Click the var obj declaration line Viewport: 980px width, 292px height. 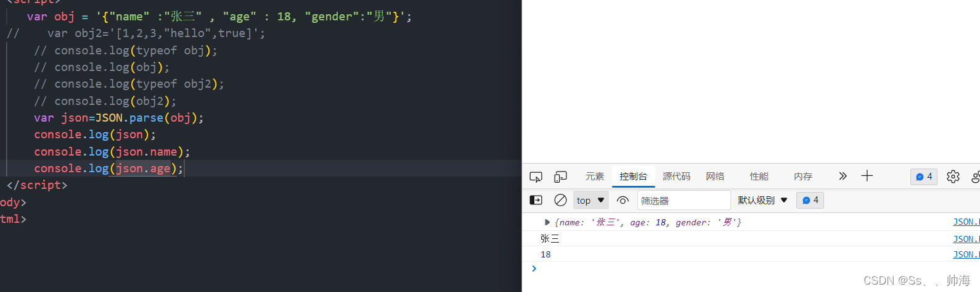(219, 17)
